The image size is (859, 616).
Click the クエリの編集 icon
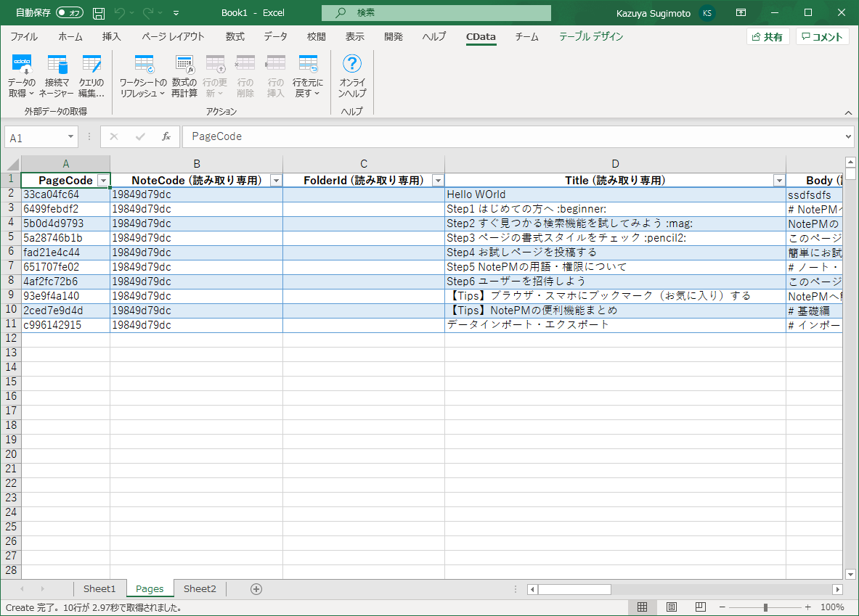(91, 65)
